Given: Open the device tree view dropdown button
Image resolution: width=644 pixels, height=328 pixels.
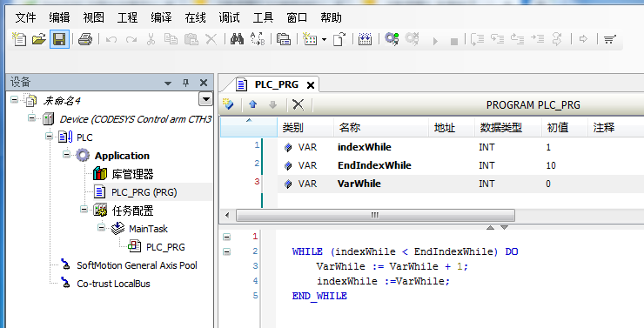Looking at the screenshot, I should click(205, 99).
